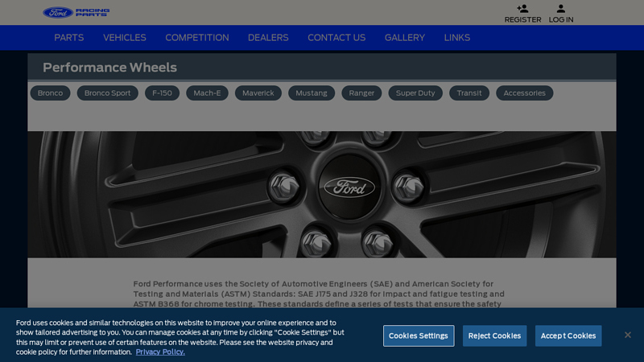Click the Performance Wheels heading

coord(109,68)
